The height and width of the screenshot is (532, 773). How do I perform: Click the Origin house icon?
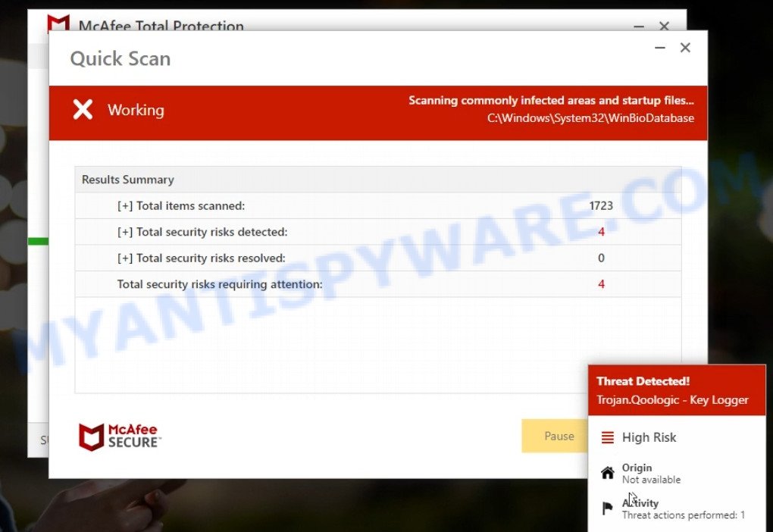pos(608,473)
